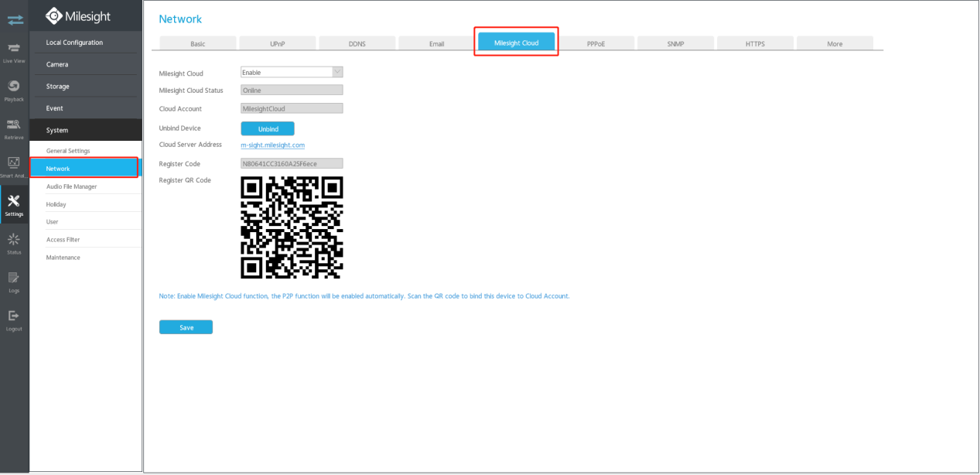Open the Retrieve icon in the sidebar
Image resolution: width=980 pixels, height=475 pixels.
click(14, 128)
